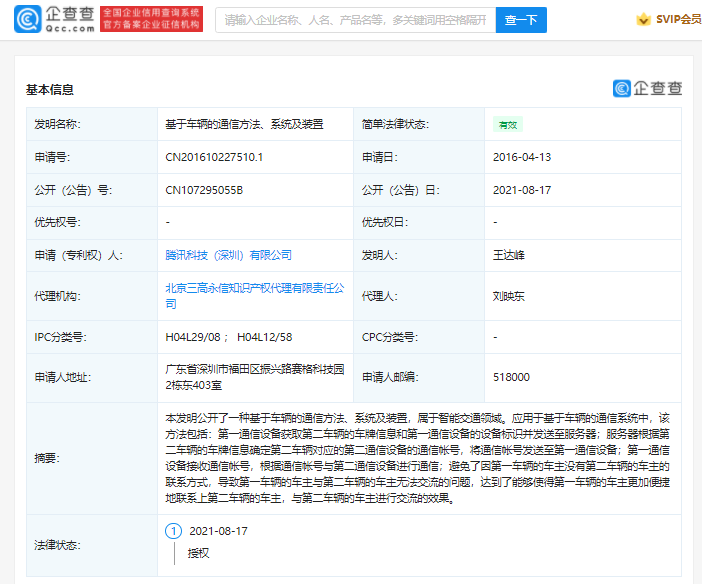Click the SVIP crown icon

pos(643,19)
